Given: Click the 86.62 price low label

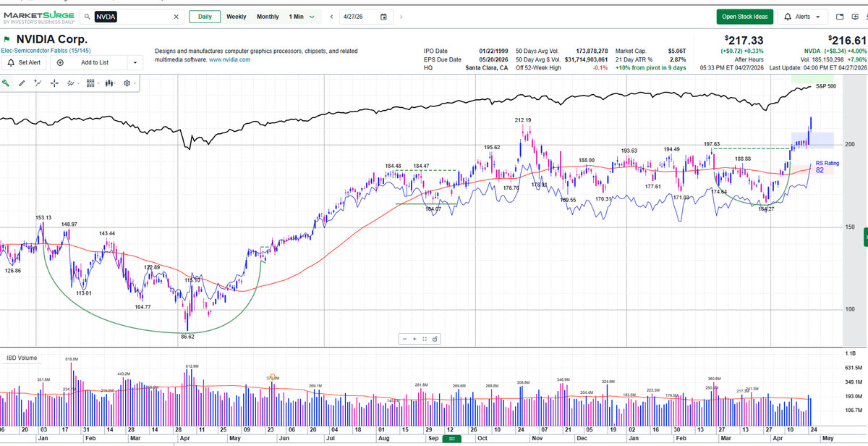Looking at the screenshot, I should tap(187, 336).
